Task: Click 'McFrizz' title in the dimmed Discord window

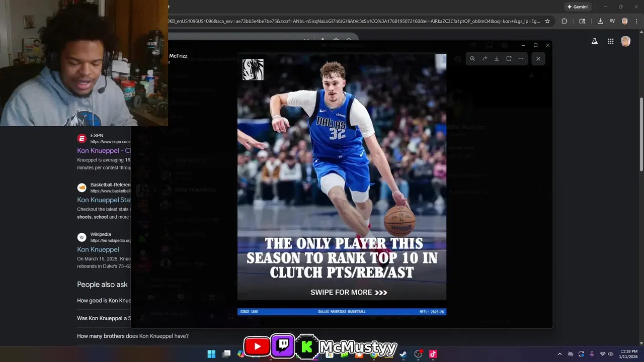Action: pyautogui.click(x=178, y=56)
